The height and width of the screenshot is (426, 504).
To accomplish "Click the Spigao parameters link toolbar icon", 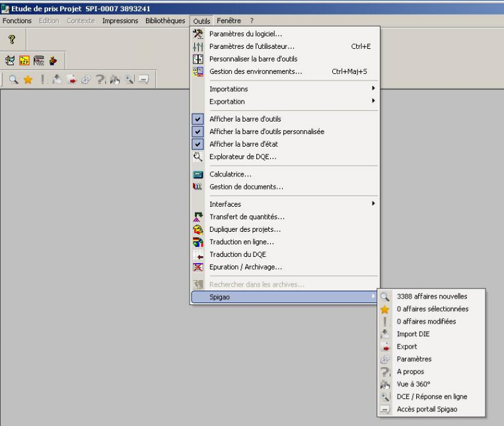I will pyautogui.click(x=86, y=79).
